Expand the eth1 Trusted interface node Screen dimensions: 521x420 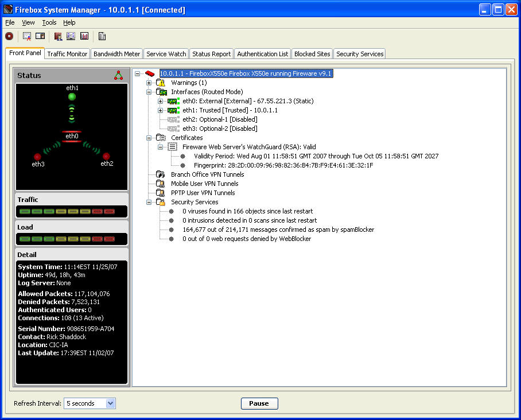tap(160, 110)
